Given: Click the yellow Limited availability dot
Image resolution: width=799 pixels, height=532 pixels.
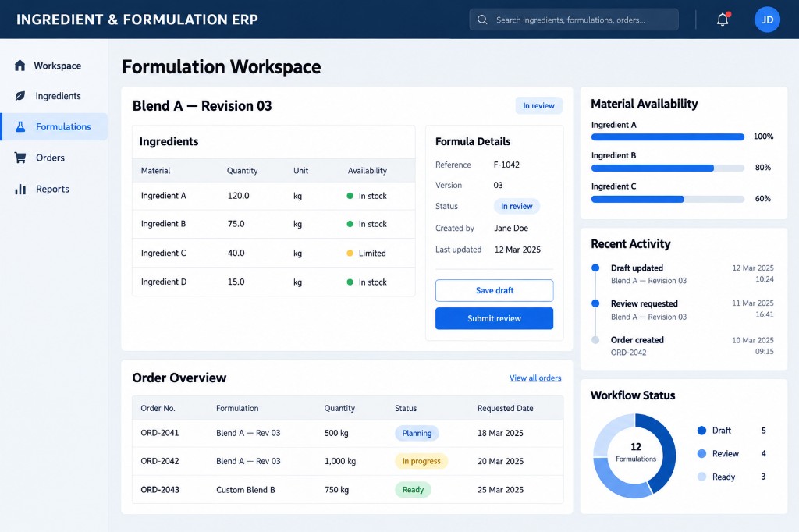Looking at the screenshot, I should click(350, 253).
